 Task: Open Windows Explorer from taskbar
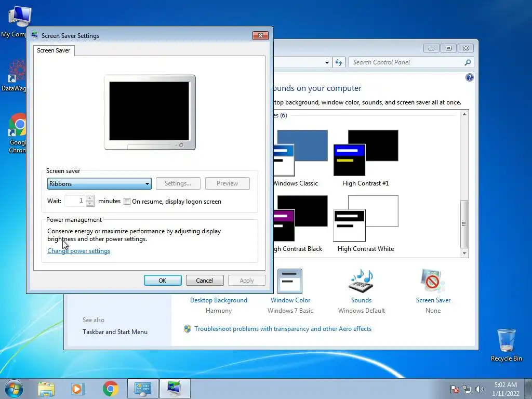46,389
